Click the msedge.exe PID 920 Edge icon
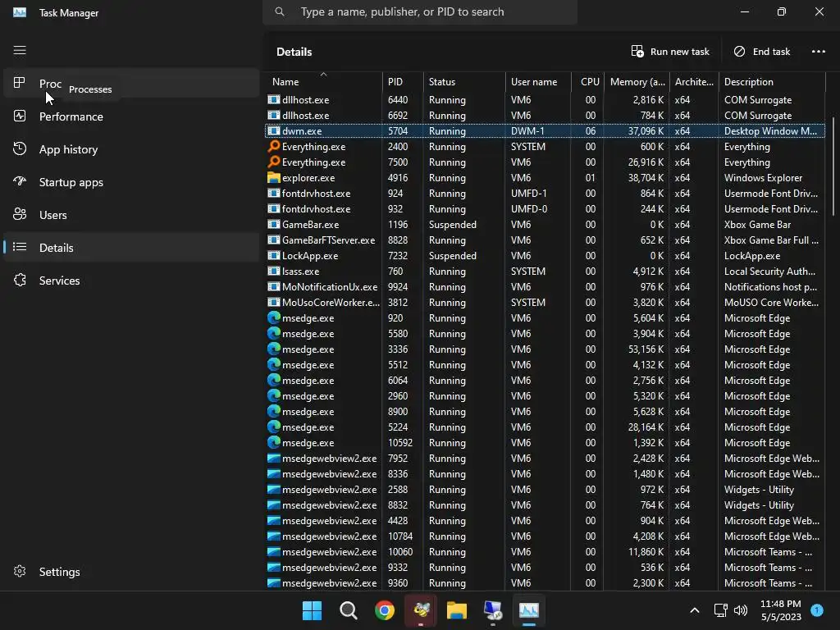 [274, 317]
